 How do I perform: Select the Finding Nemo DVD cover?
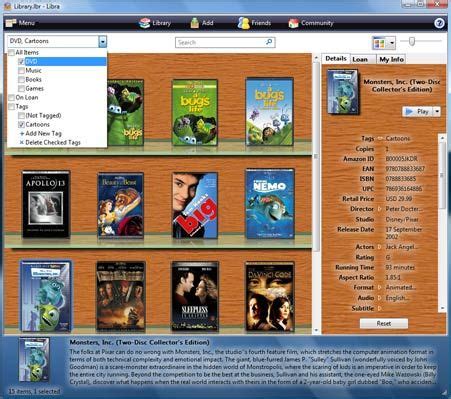270,203
